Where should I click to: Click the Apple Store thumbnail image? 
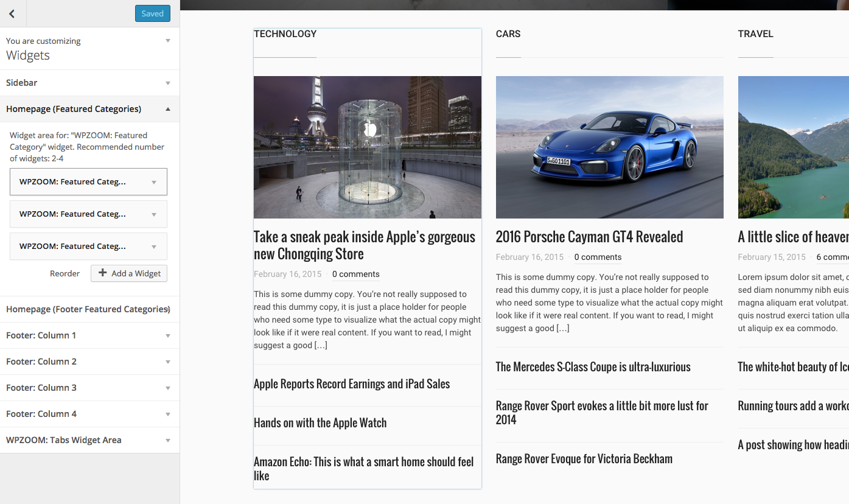367,147
